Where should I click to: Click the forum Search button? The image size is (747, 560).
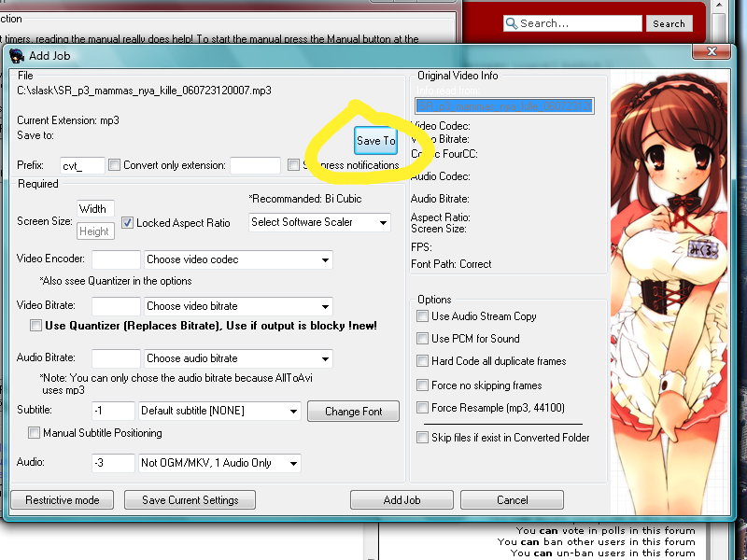point(669,24)
